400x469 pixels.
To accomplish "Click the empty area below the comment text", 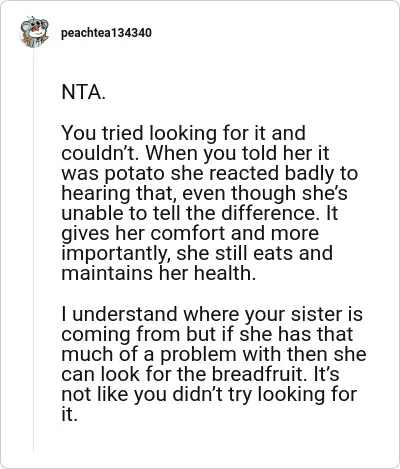I will (213, 440).
